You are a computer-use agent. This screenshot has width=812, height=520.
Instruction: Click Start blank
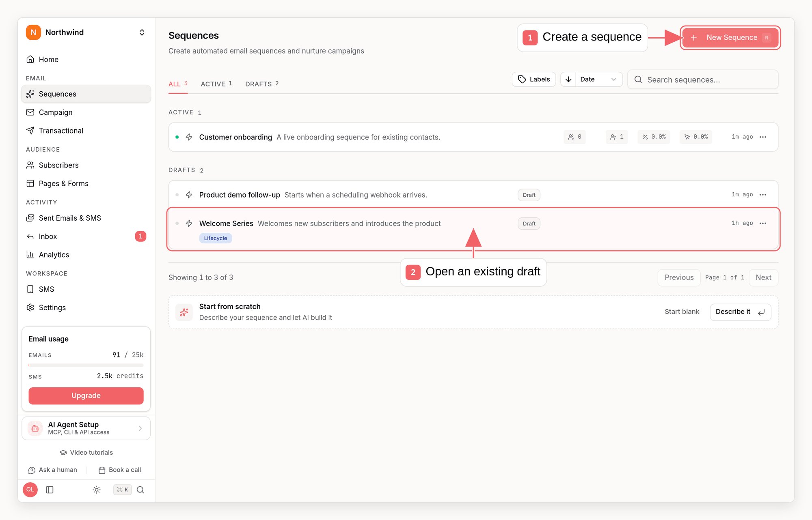coord(682,312)
